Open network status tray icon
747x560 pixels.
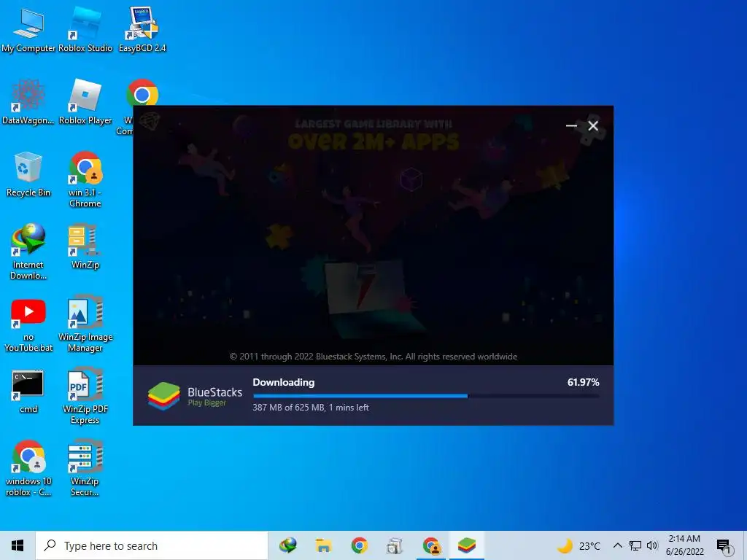635,545
